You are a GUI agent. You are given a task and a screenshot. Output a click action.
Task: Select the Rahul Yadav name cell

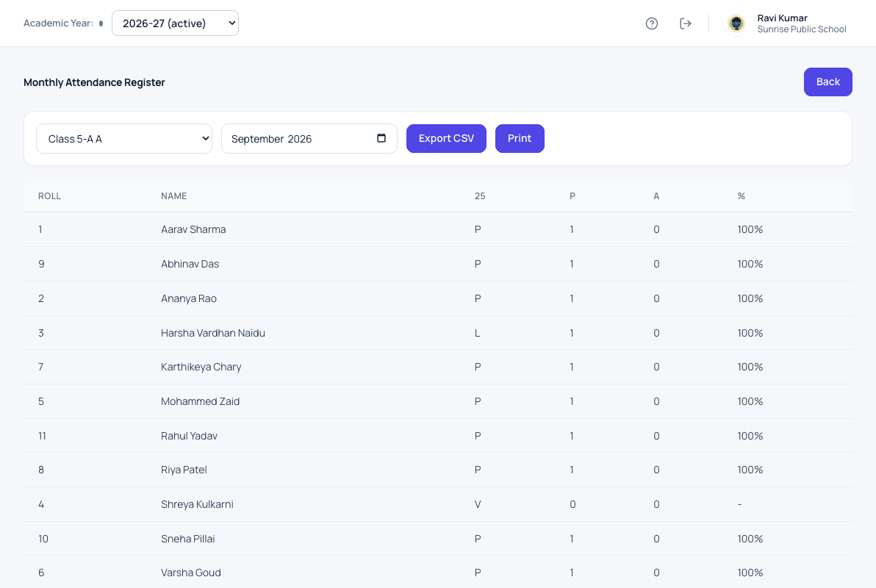pyautogui.click(x=189, y=436)
